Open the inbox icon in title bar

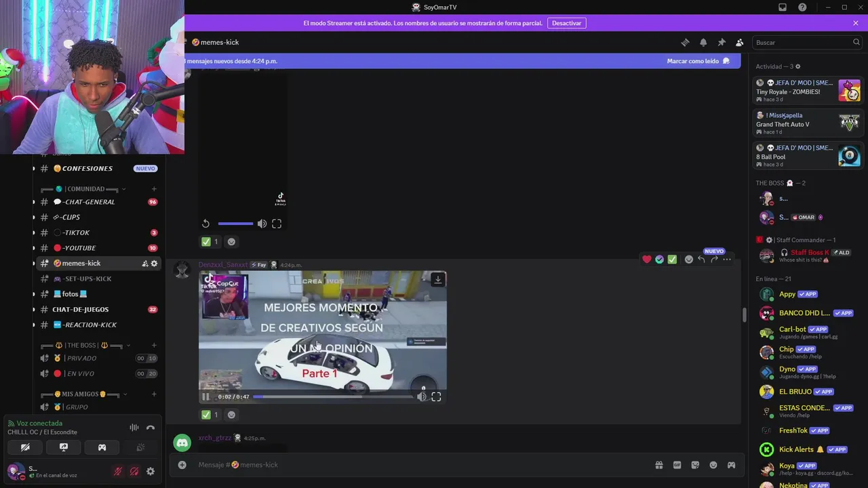[x=783, y=7]
